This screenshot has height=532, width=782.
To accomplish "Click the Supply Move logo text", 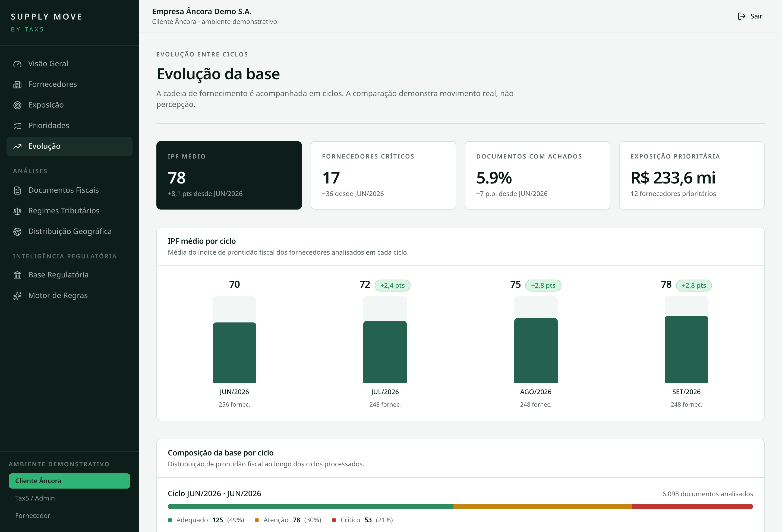I will coord(47,17).
